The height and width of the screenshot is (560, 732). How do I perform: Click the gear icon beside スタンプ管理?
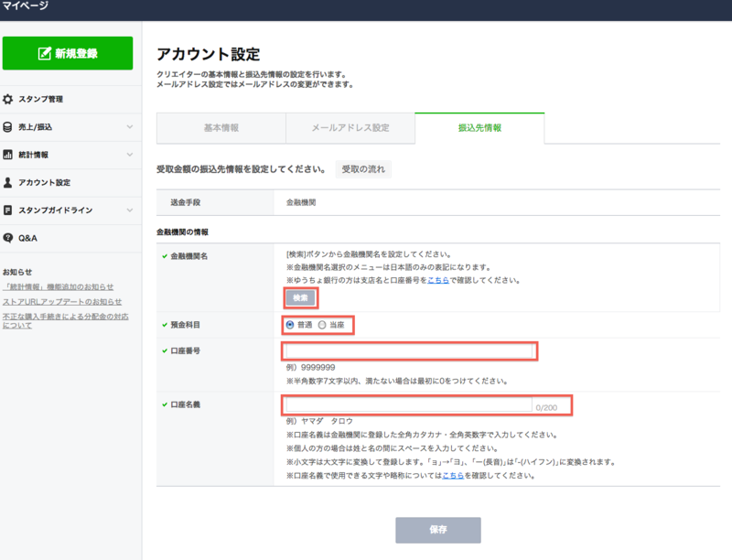[8, 99]
